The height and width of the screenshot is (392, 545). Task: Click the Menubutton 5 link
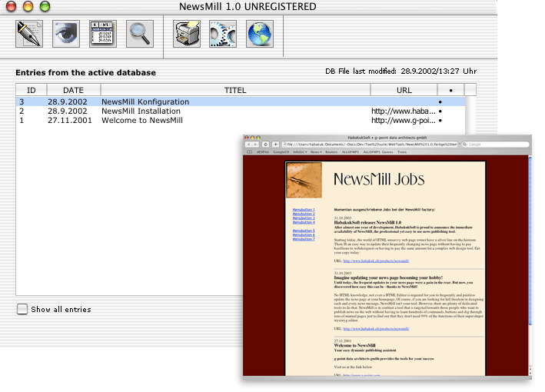click(x=304, y=231)
